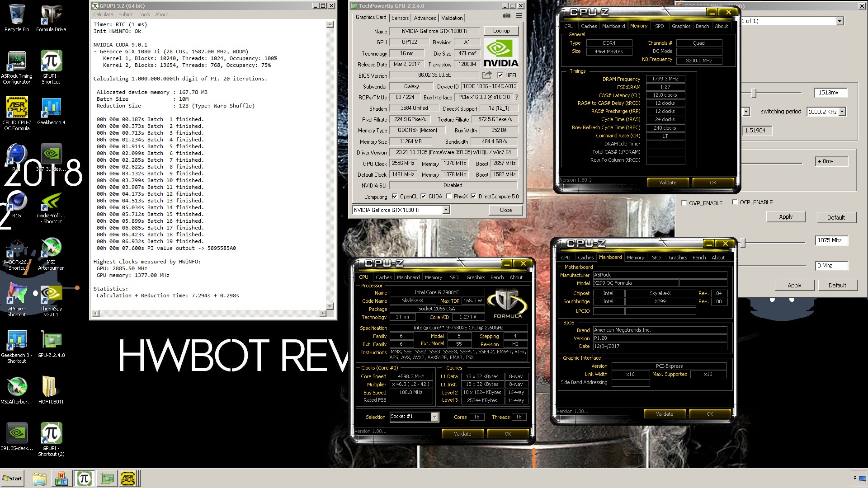The width and height of the screenshot is (868, 488).
Task: Click Close button in GPU-Z
Action: click(x=506, y=210)
